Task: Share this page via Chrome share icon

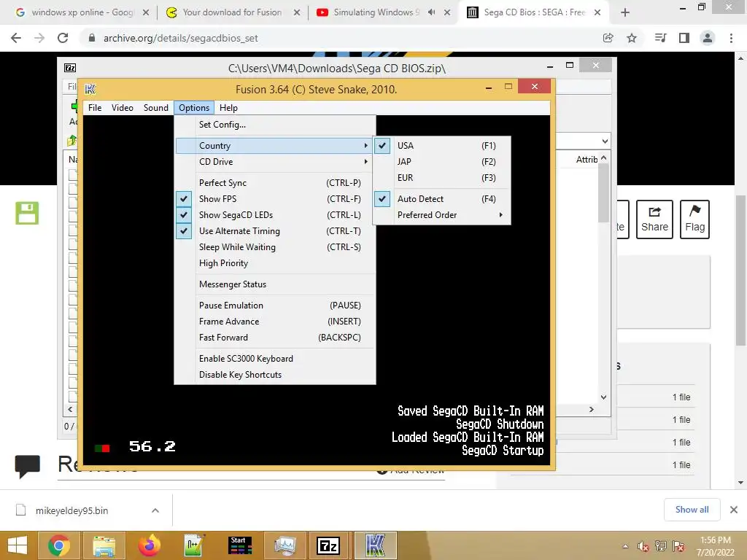Action: [608, 38]
